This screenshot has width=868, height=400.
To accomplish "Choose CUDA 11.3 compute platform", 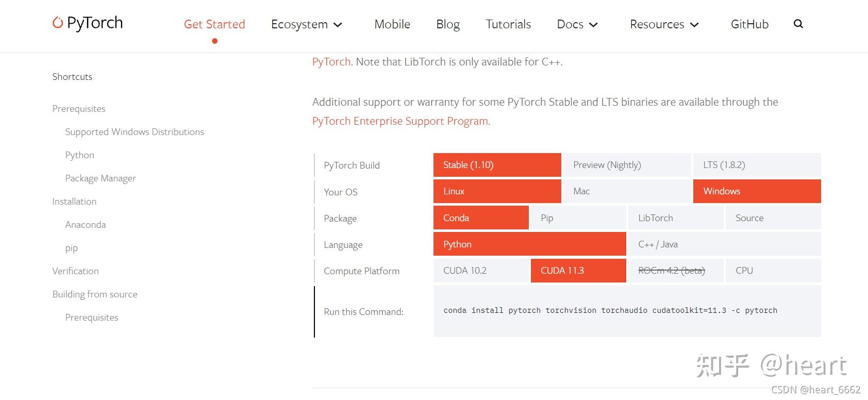I will pos(578,271).
